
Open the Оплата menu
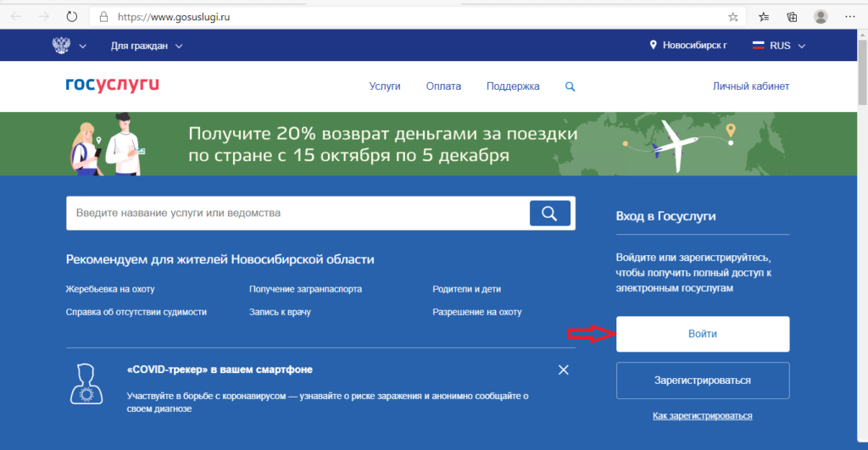pos(443,86)
